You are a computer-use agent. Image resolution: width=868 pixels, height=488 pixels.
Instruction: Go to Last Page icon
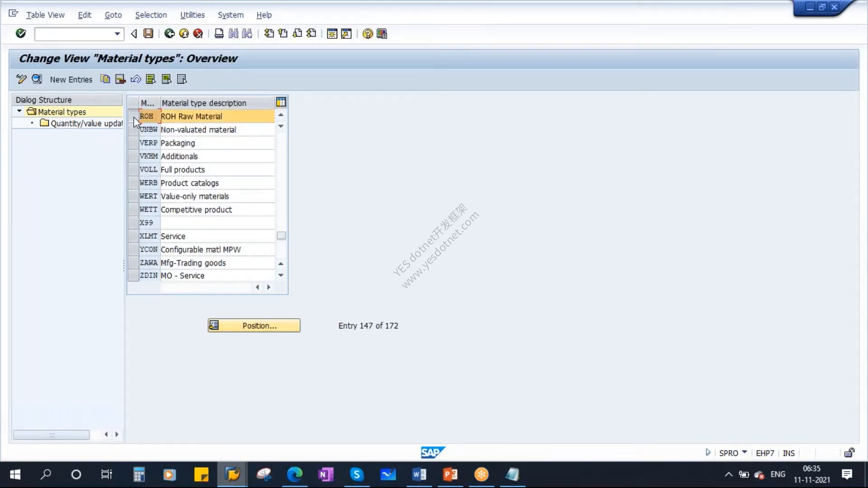[311, 33]
